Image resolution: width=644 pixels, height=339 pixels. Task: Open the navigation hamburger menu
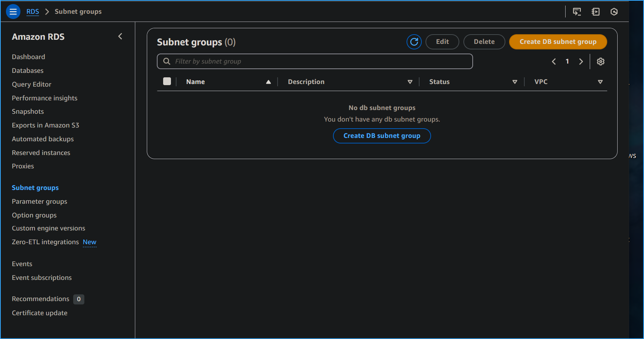[x=13, y=12]
